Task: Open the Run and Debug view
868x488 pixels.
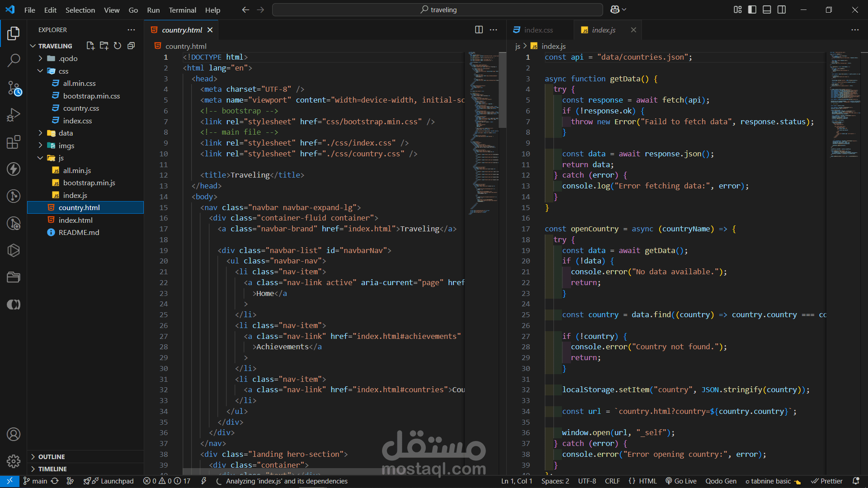Action: coord(14,115)
